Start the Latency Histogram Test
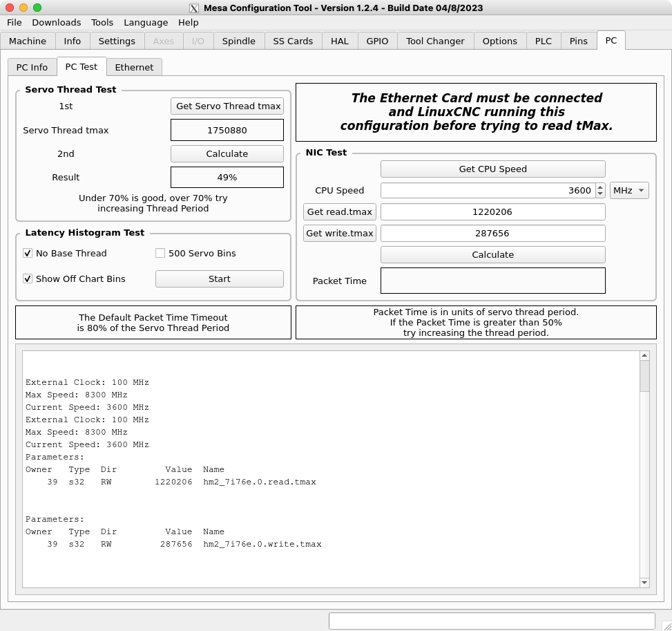This screenshot has width=672, height=631. [219, 279]
